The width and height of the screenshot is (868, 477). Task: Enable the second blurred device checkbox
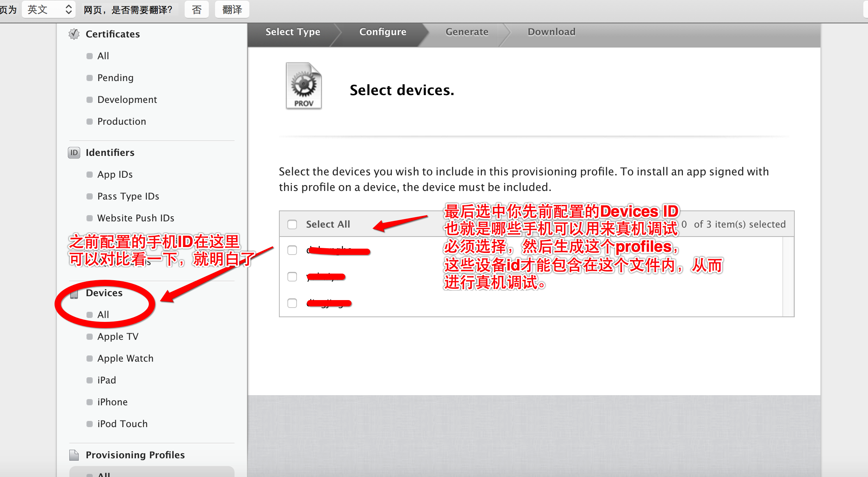(292, 276)
